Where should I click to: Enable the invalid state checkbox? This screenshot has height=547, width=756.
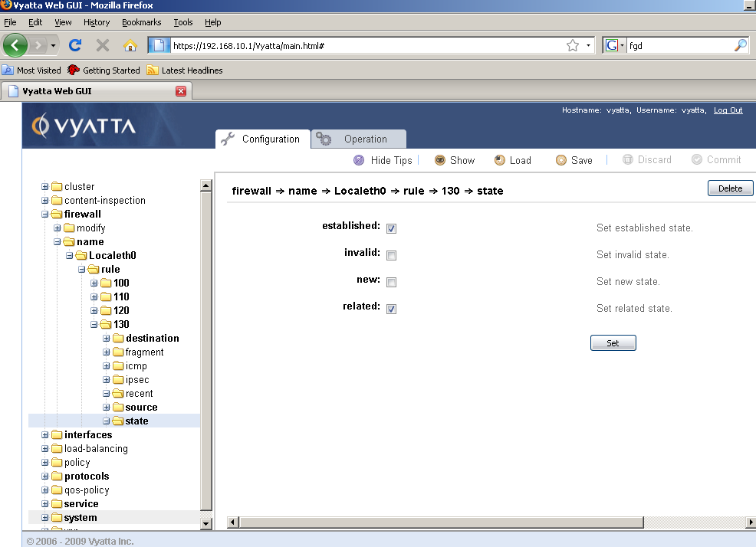(x=391, y=255)
